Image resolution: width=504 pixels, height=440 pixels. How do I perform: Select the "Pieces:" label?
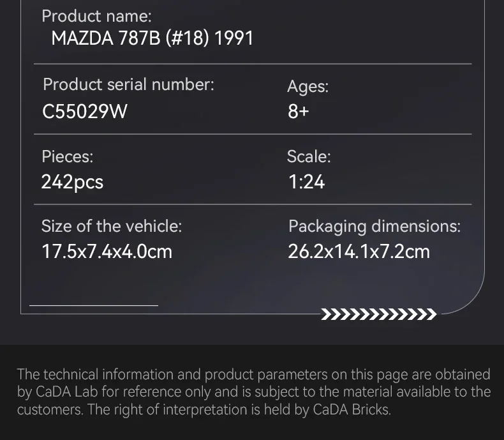pos(67,156)
